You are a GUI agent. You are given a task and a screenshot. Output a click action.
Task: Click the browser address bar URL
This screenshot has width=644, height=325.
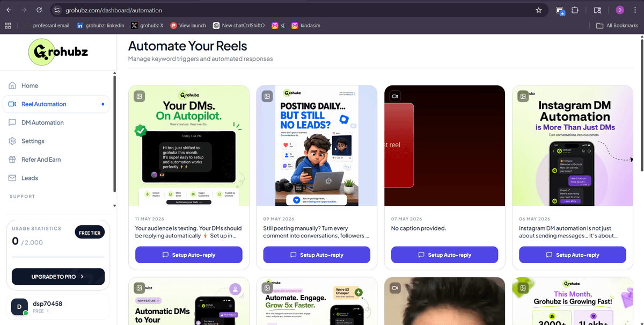(x=114, y=10)
